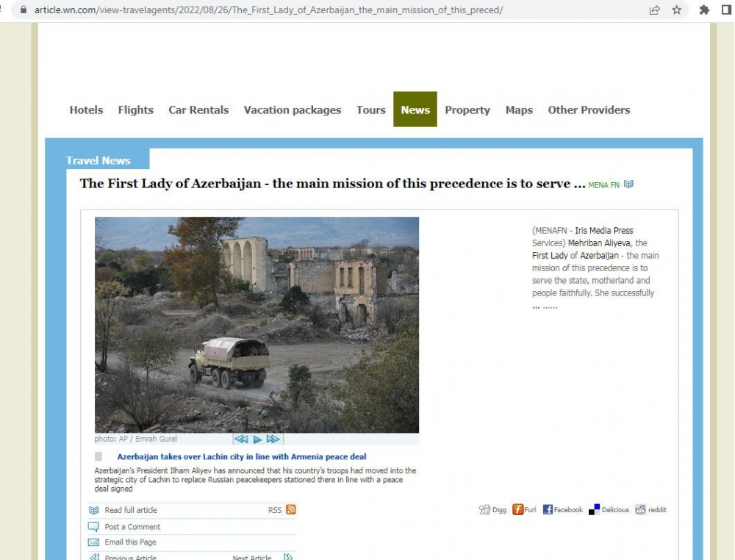The width and height of the screenshot is (735, 560).
Task: Select the News tab
Action: click(x=415, y=110)
